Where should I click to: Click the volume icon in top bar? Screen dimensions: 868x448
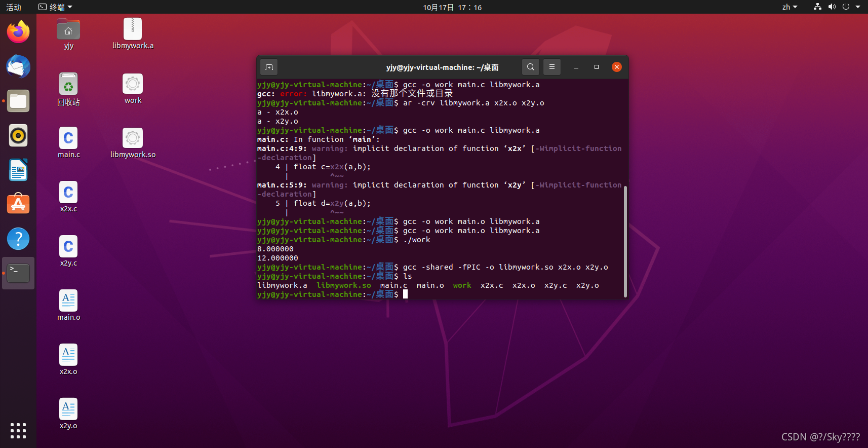(832, 7)
